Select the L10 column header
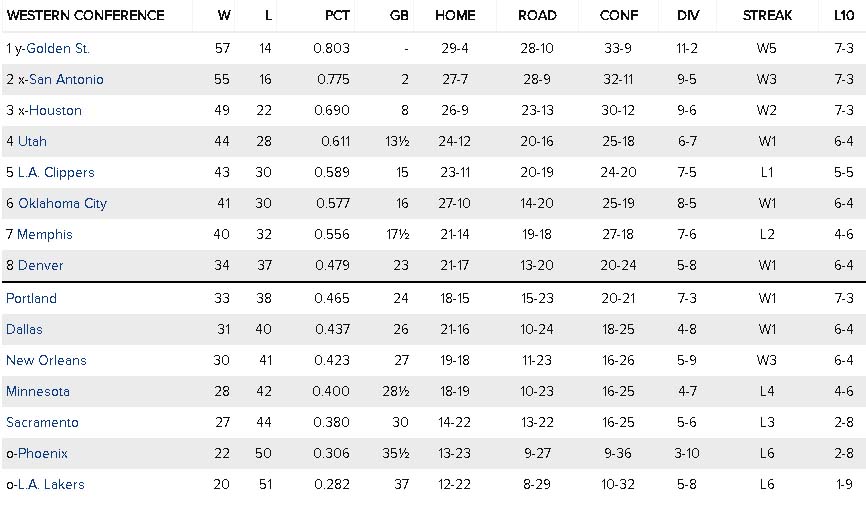This screenshot has height=507, width=866. 843,15
